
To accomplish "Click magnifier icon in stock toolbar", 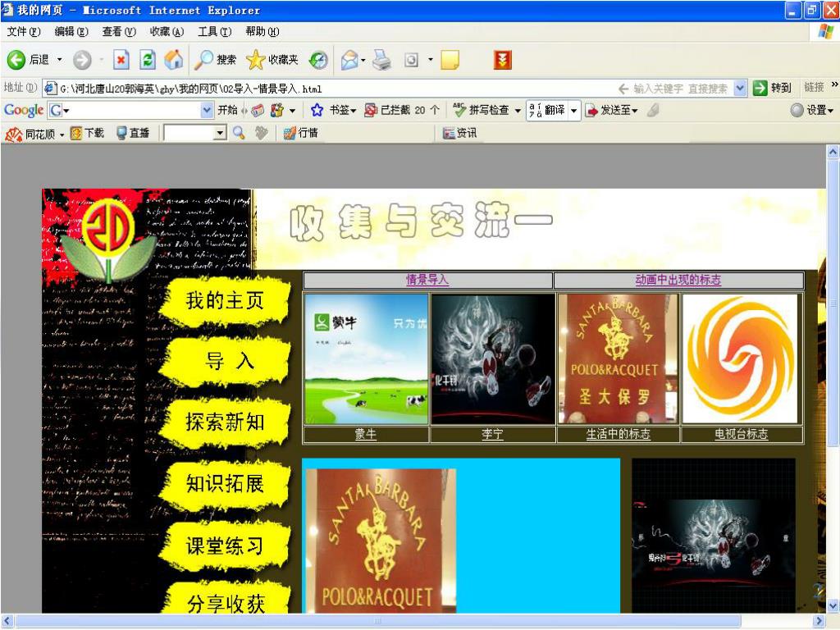I will click(239, 133).
